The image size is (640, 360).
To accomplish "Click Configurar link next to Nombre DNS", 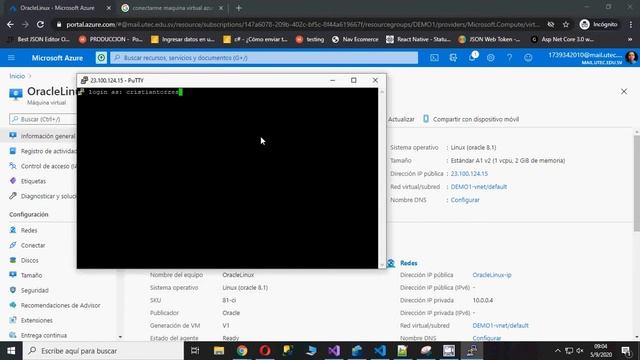I will (465, 200).
